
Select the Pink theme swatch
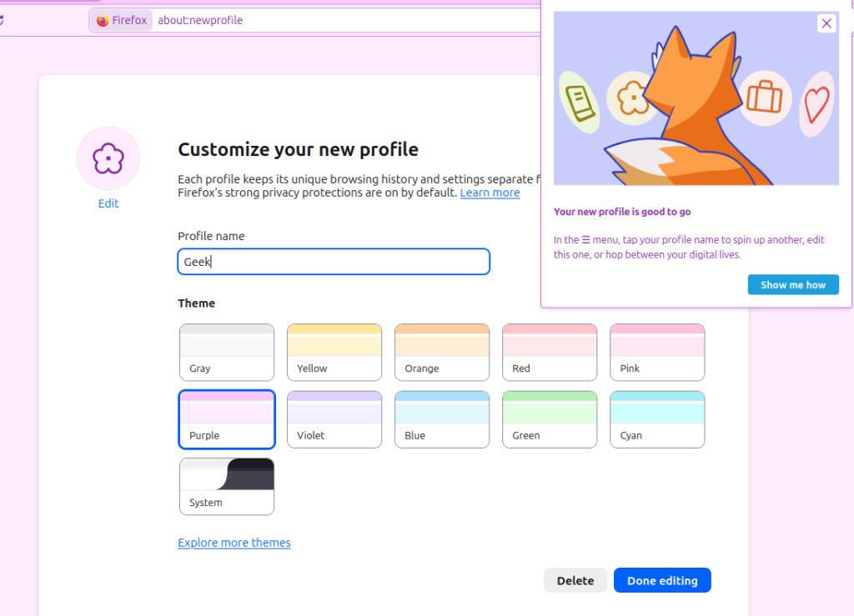point(656,352)
